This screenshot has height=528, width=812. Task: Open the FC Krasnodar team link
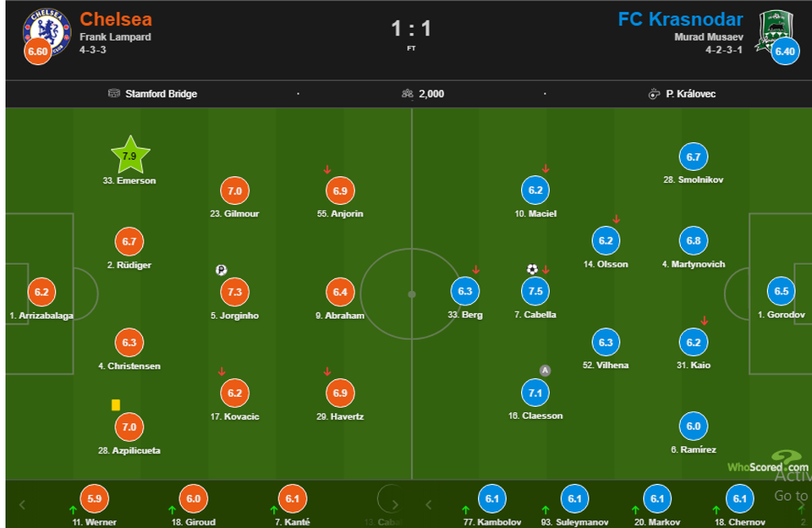tap(680, 19)
